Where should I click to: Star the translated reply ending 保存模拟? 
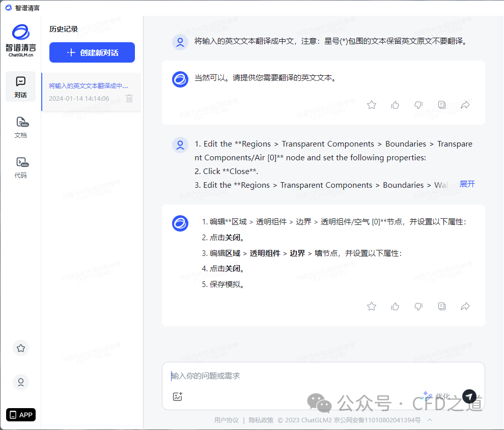coord(372,306)
